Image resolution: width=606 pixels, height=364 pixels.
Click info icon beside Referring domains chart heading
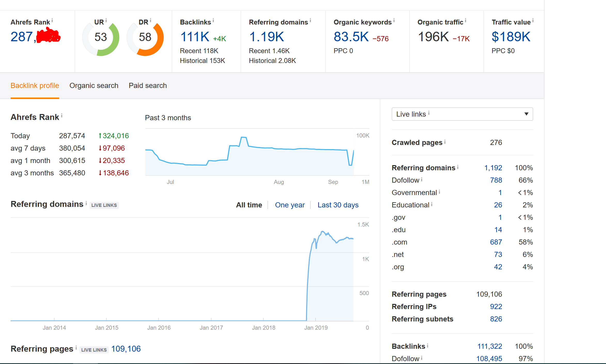(86, 203)
